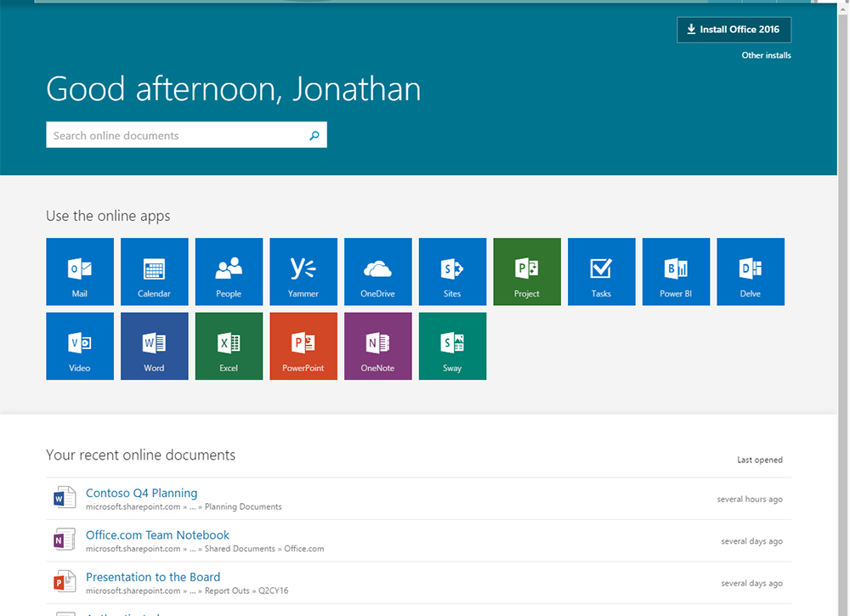850x616 pixels.
Task: Open Contoso Q4 Planning document
Action: 141,493
